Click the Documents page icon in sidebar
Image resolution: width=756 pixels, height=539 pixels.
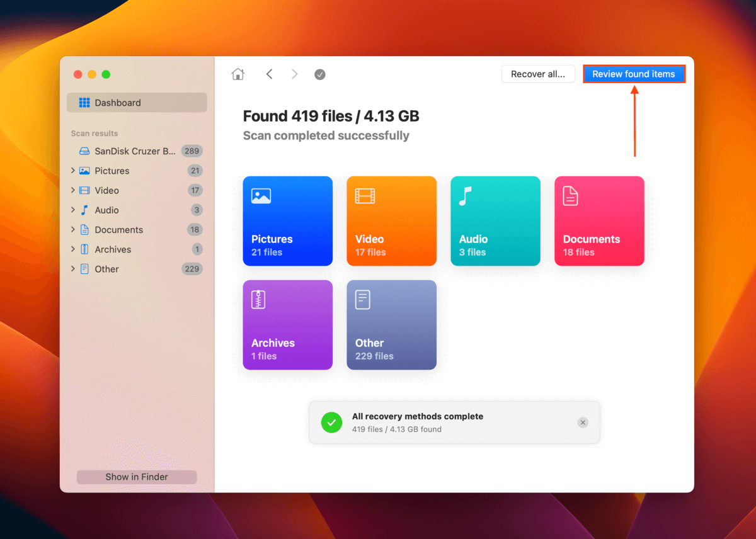84,229
